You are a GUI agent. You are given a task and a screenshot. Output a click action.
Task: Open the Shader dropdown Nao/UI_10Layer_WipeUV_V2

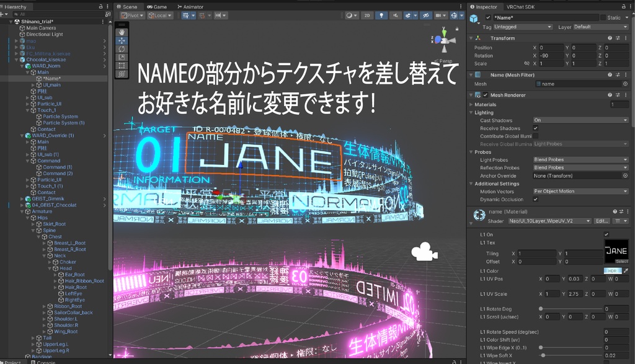pyautogui.click(x=549, y=221)
